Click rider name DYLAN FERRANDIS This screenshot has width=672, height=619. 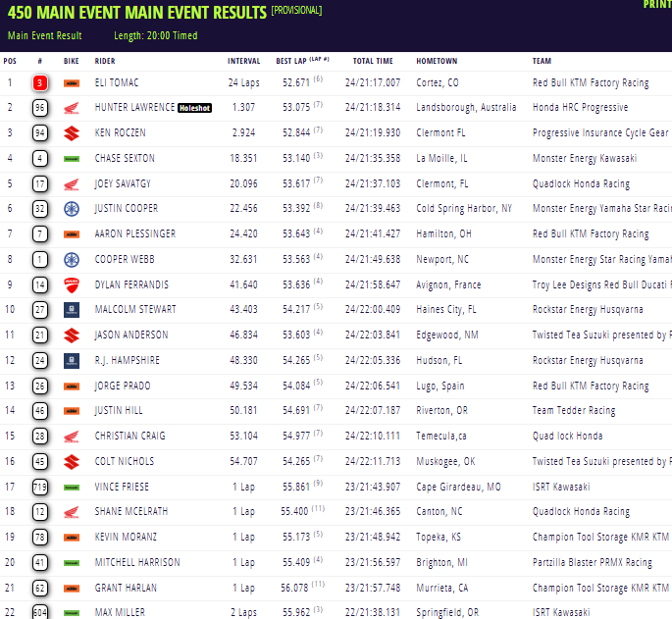[x=131, y=284]
